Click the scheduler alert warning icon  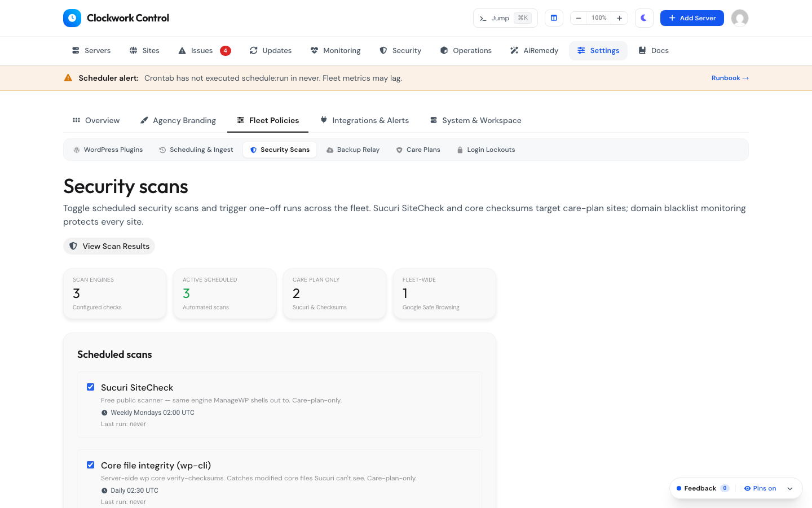pos(68,78)
